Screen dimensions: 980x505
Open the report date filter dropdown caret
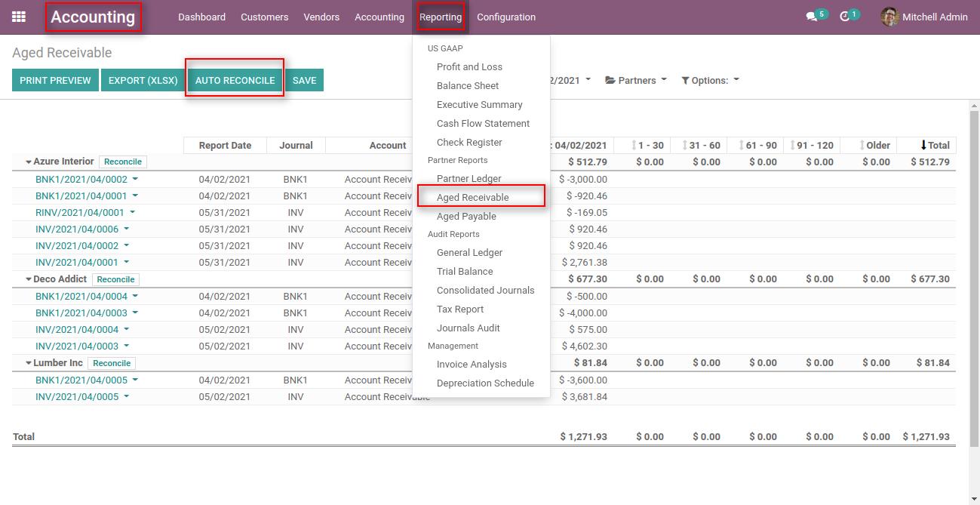588,79
